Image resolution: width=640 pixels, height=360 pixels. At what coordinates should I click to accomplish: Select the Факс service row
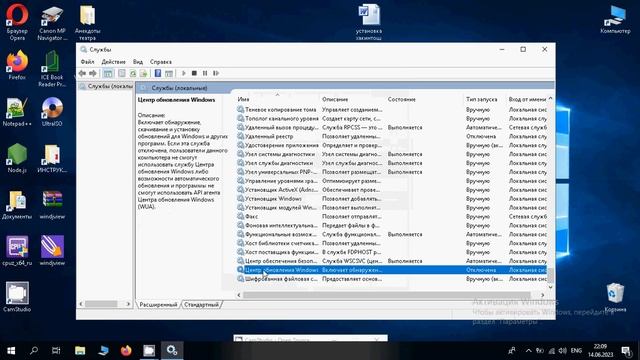tap(391, 216)
